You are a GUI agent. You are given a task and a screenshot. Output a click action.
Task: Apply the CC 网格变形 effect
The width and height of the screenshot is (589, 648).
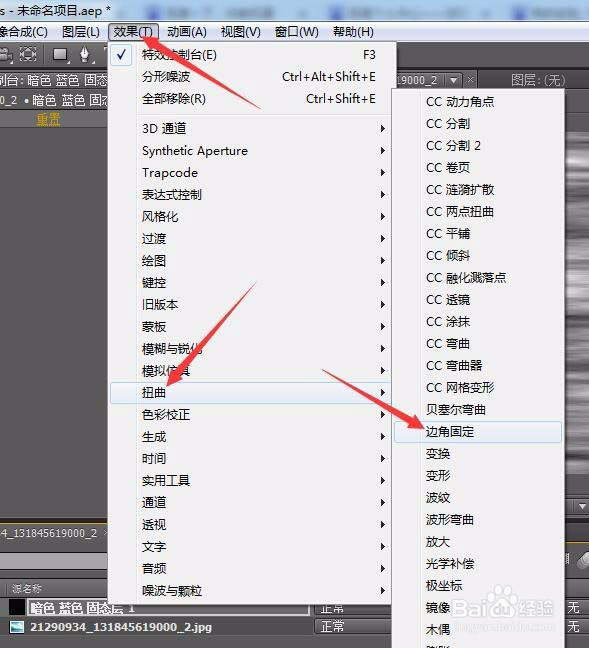[x=478, y=388]
